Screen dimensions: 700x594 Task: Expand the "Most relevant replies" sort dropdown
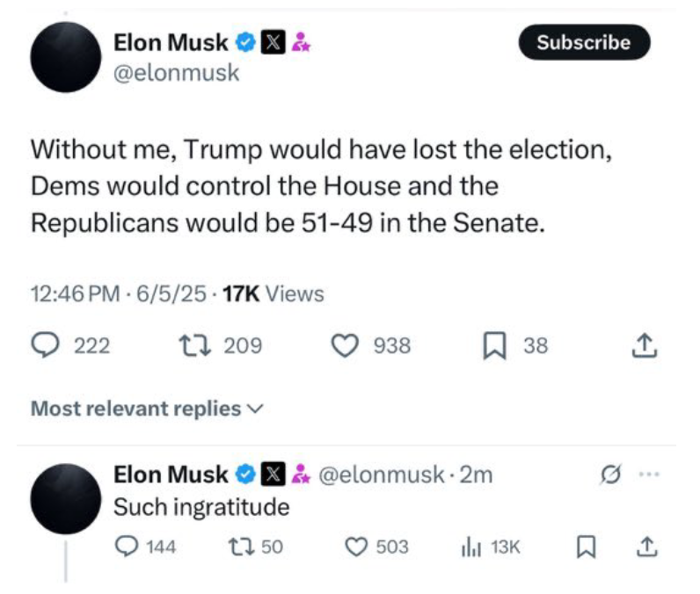click(x=146, y=409)
